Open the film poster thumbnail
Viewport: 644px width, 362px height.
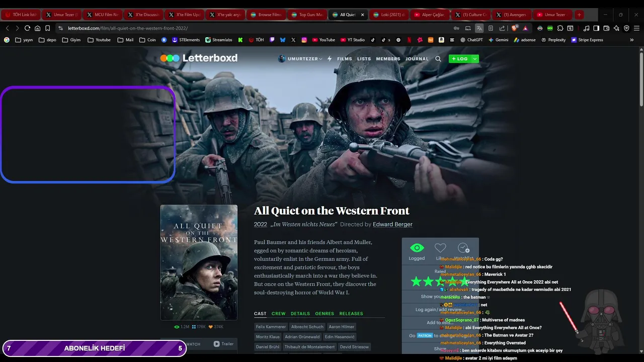tap(199, 262)
